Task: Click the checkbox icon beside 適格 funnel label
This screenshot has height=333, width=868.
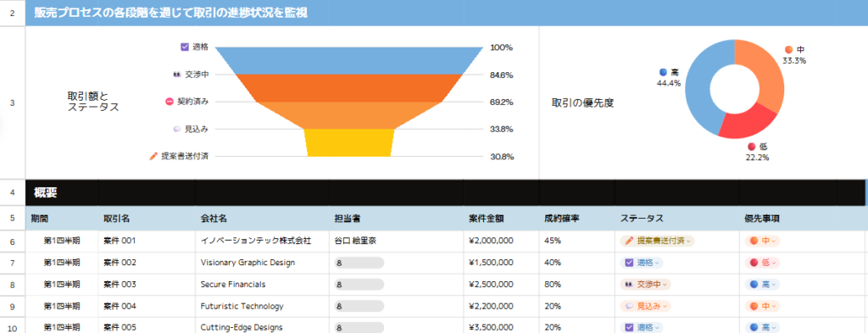Action: point(185,47)
